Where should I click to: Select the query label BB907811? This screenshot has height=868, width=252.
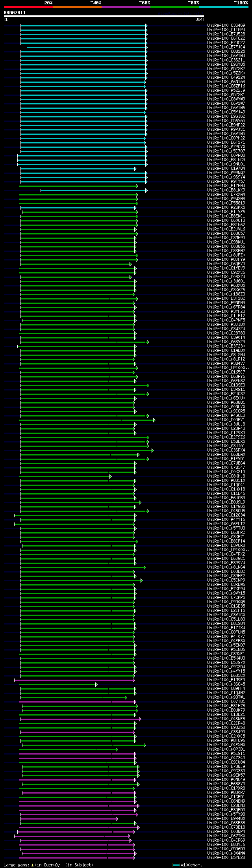[15, 13]
